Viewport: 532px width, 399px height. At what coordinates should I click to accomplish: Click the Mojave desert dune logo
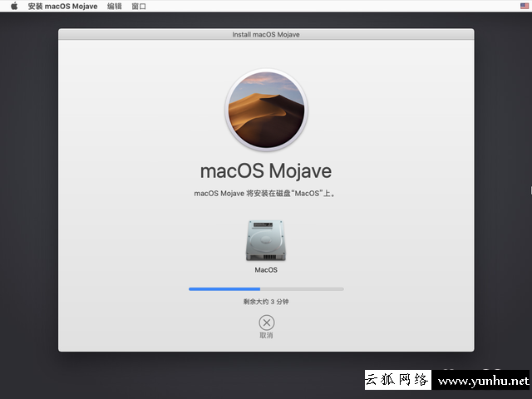[266, 110]
